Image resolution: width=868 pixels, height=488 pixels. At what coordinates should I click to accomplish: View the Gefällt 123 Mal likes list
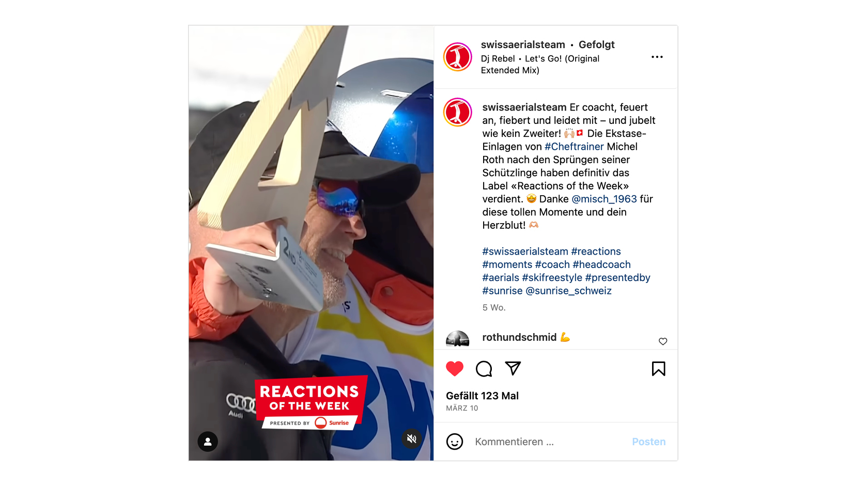coord(482,396)
